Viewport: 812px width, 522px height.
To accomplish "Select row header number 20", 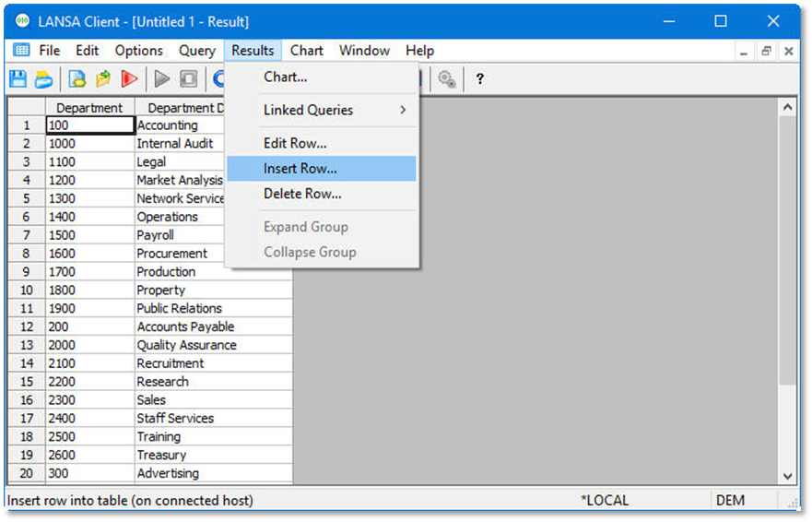I will tap(27, 473).
